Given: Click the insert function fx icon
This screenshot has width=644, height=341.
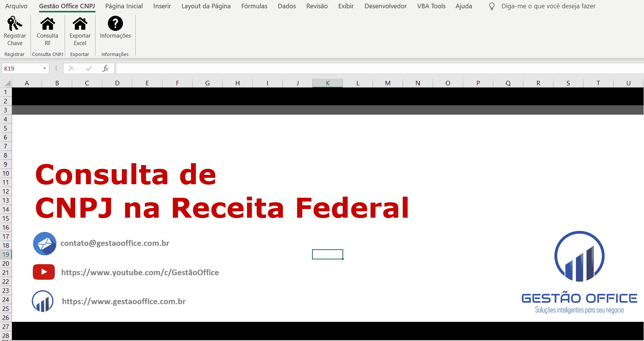Looking at the screenshot, I should (x=105, y=68).
